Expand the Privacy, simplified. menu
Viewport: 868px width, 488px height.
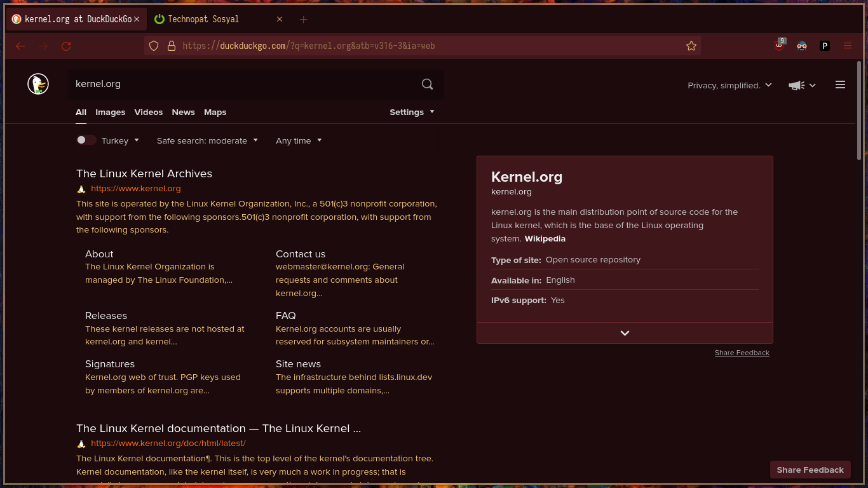tap(729, 85)
